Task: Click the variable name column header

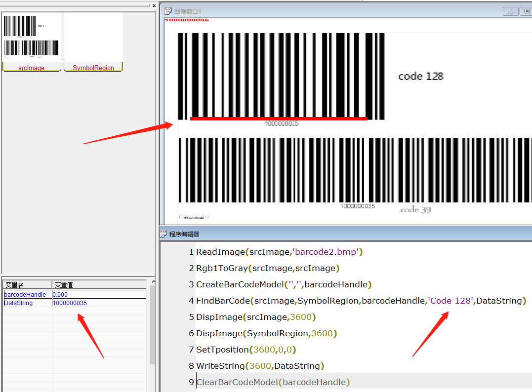Action: pos(27,284)
